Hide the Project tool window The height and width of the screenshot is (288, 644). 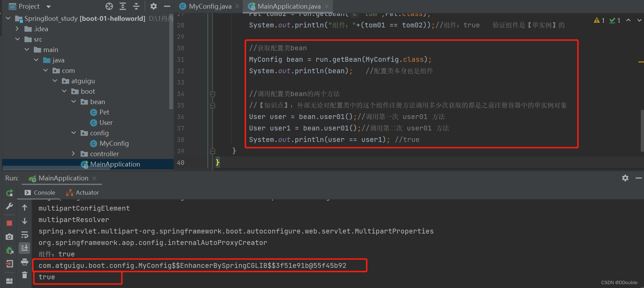pos(167,6)
